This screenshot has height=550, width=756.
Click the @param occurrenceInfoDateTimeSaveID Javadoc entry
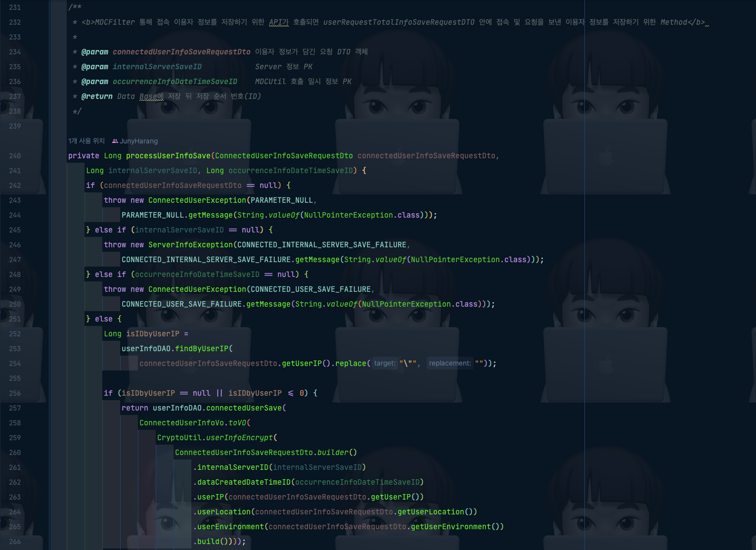159,82
